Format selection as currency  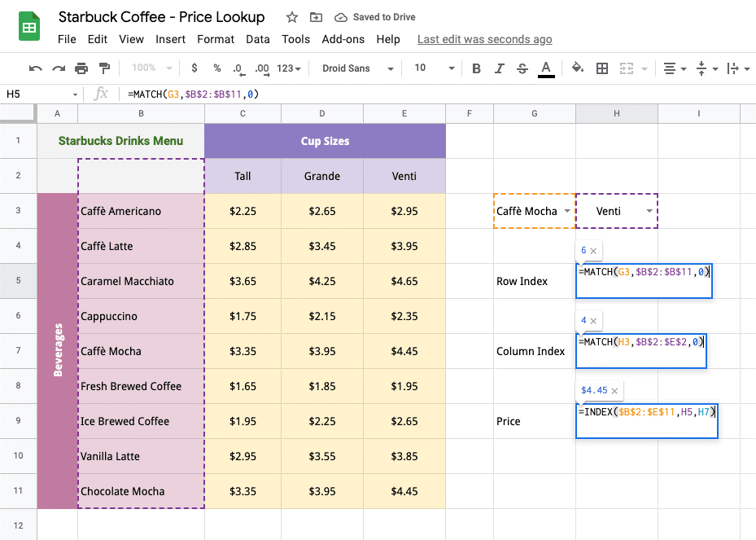[x=194, y=68]
